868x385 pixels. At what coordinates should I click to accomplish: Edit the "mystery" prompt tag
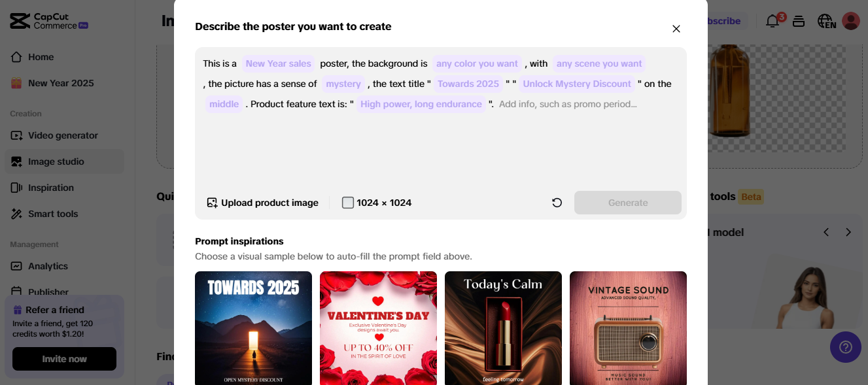pyautogui.click(x=343, y=84)
